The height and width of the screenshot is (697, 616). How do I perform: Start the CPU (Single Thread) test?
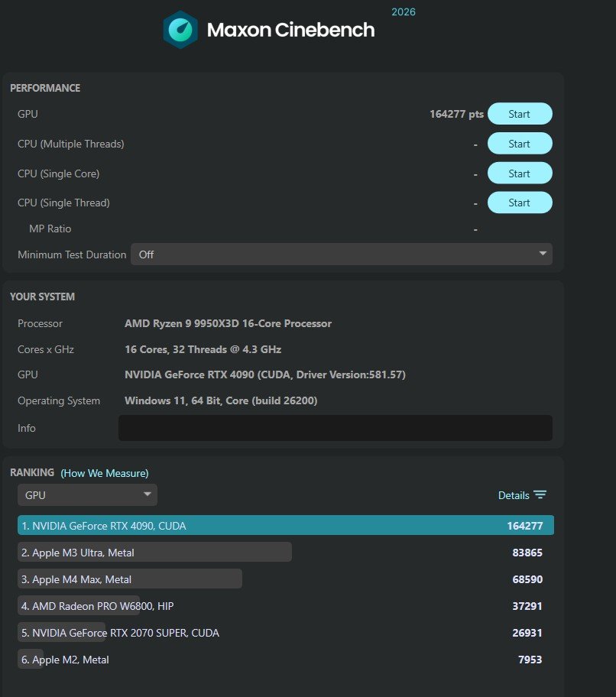(x=520, y=203)
